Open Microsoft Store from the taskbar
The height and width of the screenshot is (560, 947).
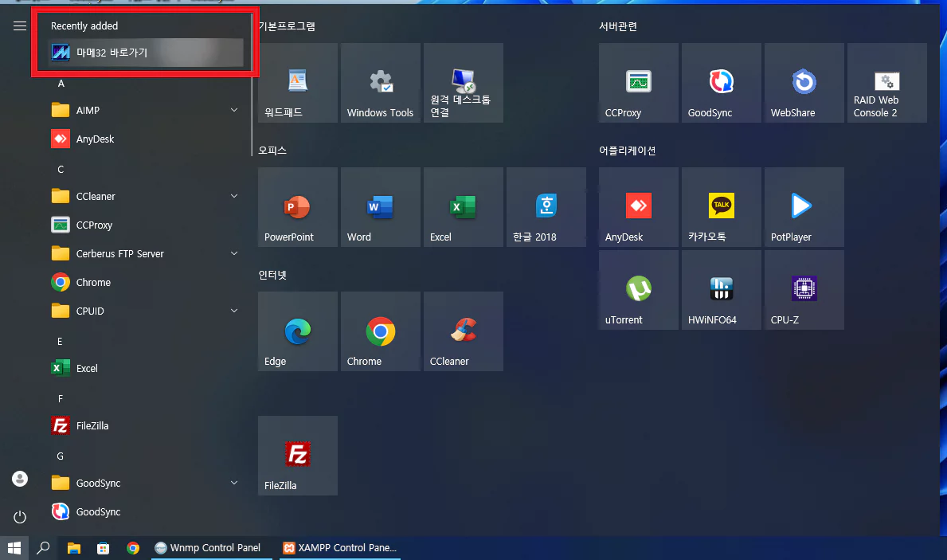(x=104, y=548)
